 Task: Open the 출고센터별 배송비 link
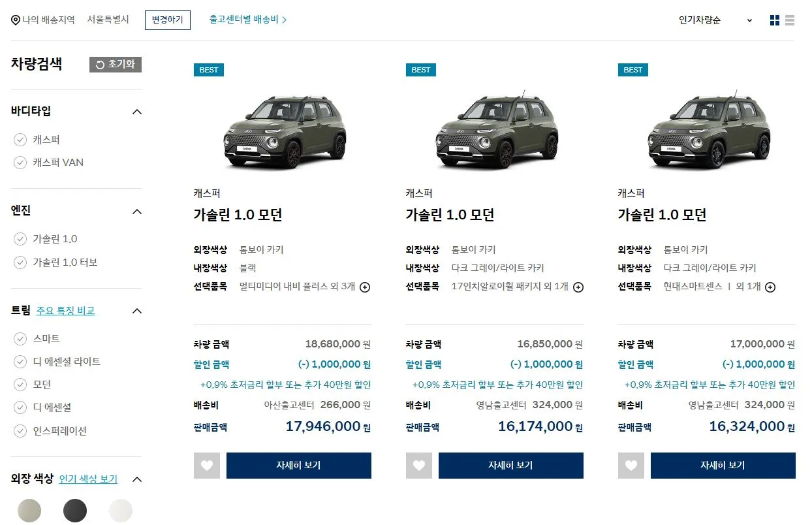[245, 19]
